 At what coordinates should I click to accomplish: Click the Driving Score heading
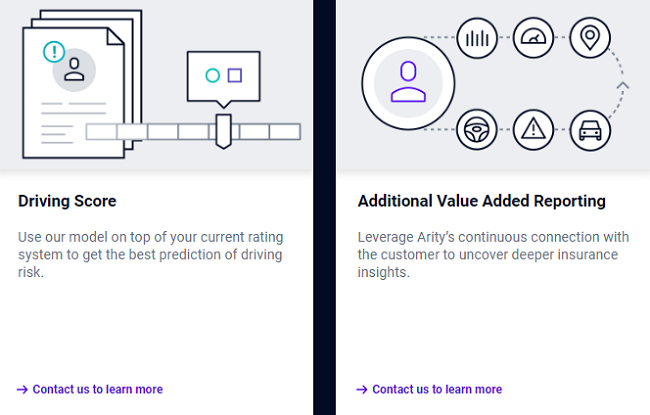point(67,201)
